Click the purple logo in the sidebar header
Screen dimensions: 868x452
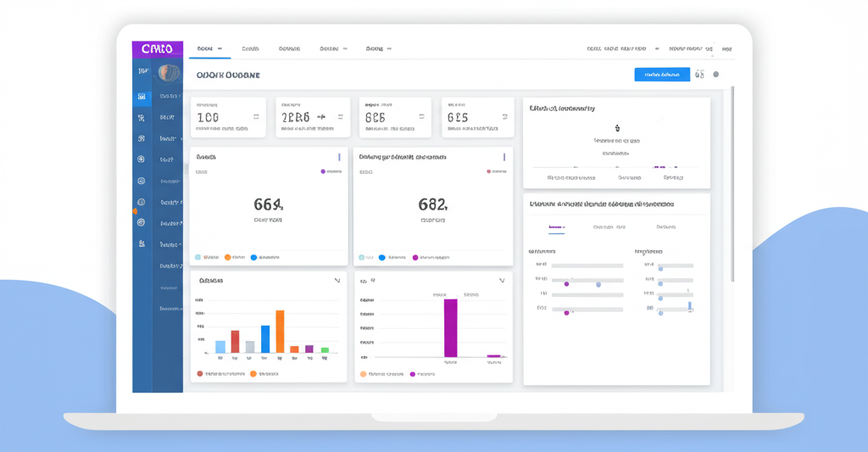point(157,49)
